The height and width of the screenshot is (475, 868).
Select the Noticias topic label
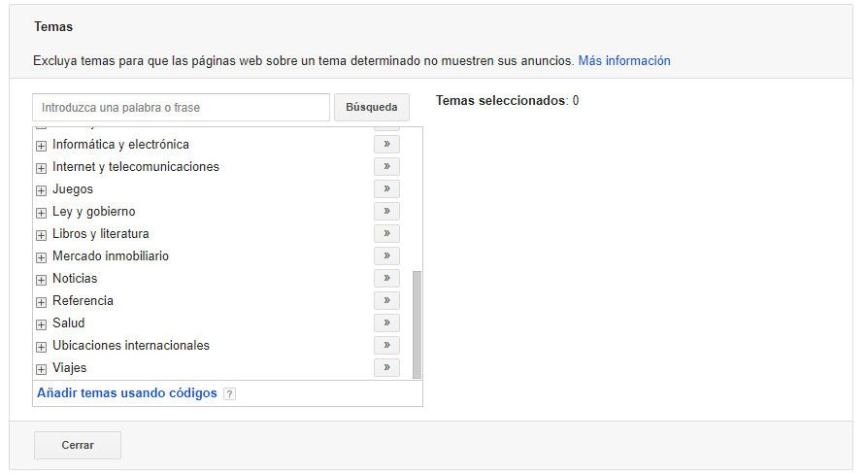coord(75,279)
